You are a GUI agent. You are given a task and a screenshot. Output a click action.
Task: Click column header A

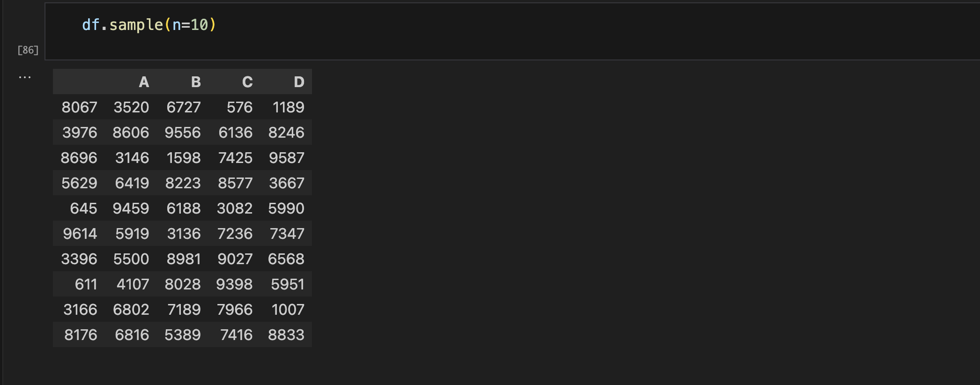coord(144,82)
